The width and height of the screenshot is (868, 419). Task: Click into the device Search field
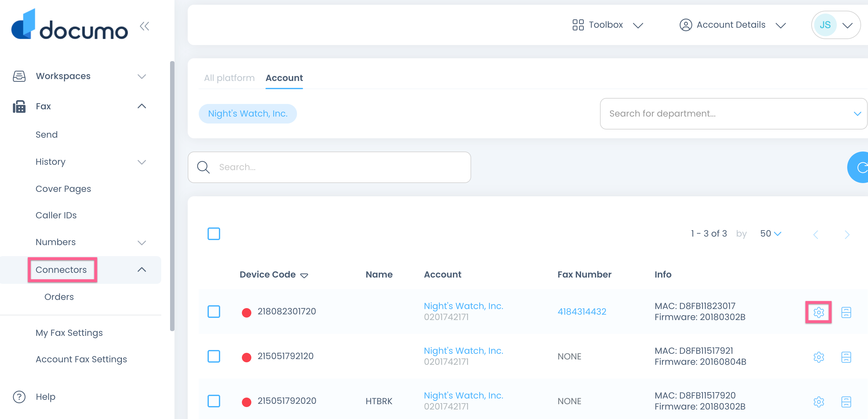[329, 167]
